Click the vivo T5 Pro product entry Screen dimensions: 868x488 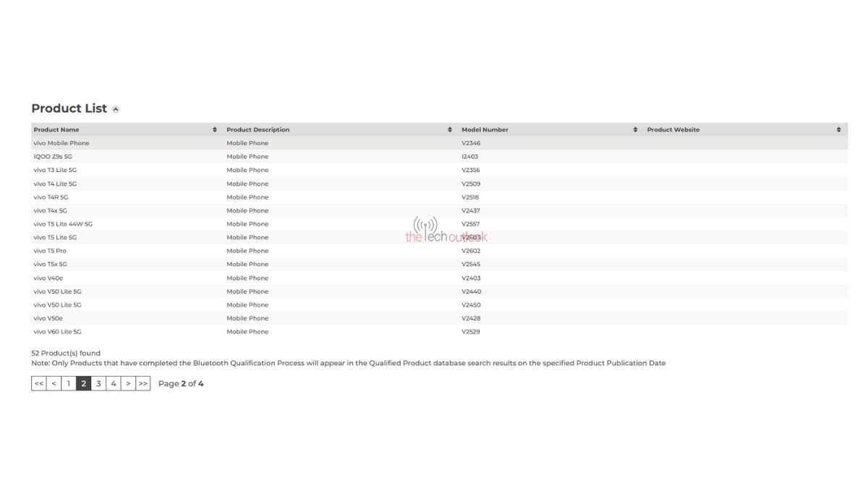point(50,251)
